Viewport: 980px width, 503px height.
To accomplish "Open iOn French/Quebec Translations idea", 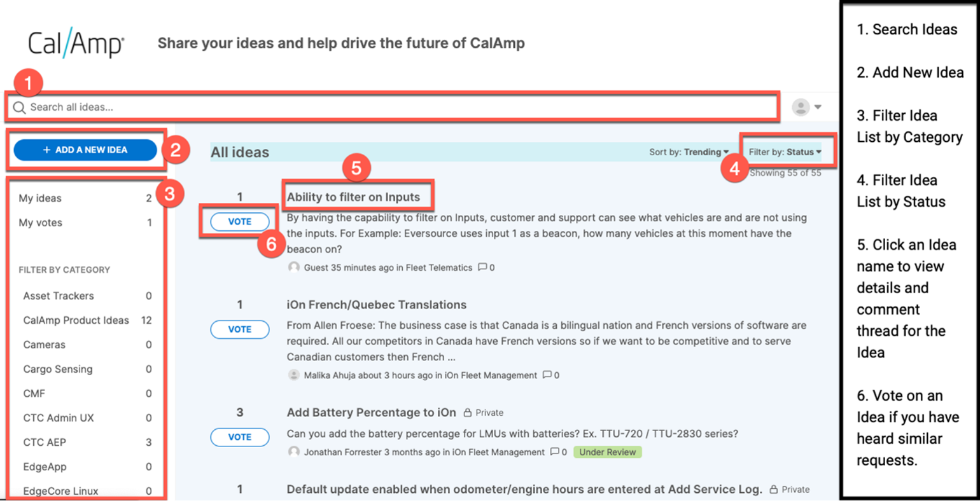I will pos(376,305).
